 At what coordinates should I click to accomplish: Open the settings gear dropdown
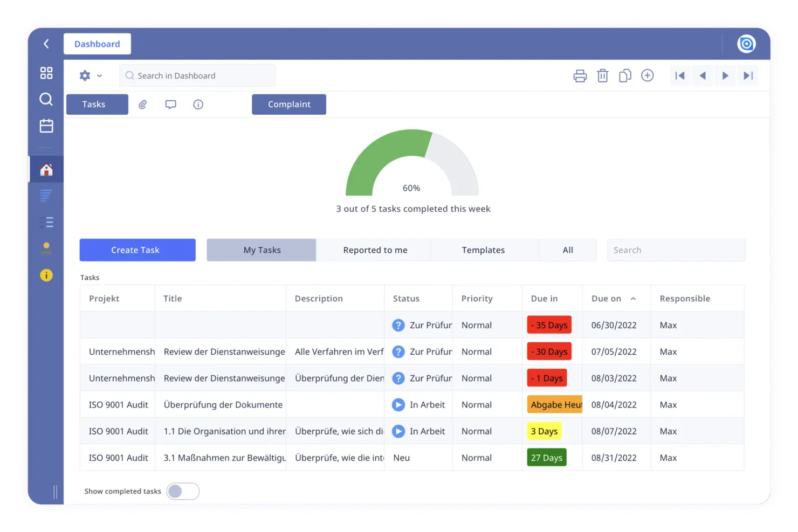pos(91,76)
